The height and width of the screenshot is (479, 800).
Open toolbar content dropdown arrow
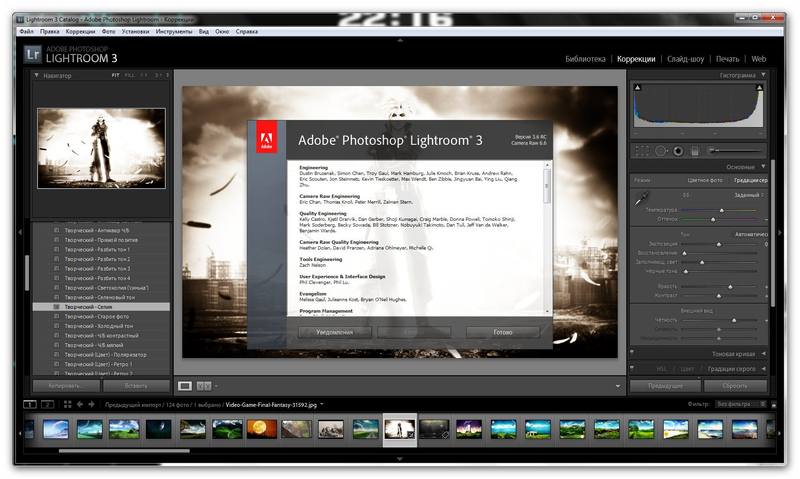[x=618, y=386]
